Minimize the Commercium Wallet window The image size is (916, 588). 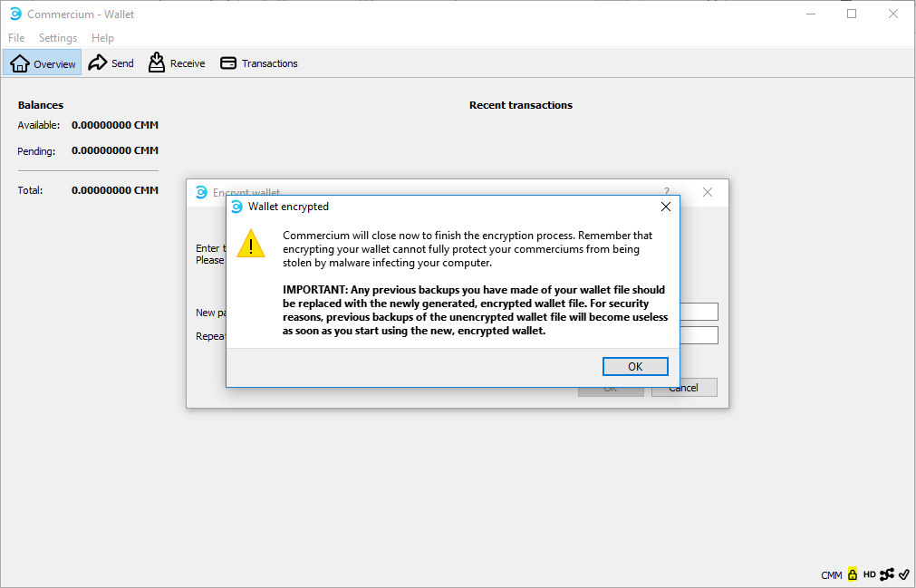[x=811, y=14]
